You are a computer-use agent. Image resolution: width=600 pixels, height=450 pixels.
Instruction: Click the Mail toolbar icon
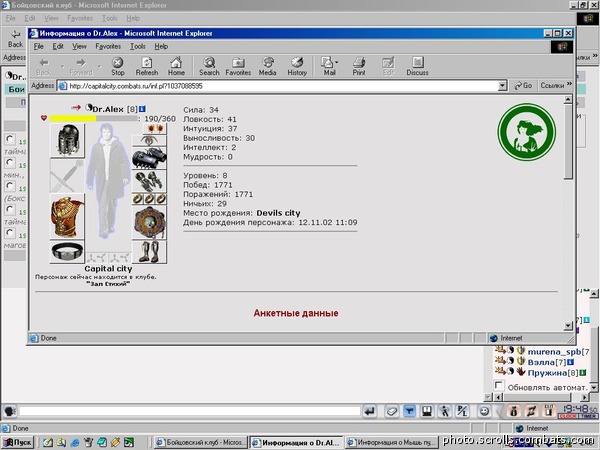tap(327, 66)
